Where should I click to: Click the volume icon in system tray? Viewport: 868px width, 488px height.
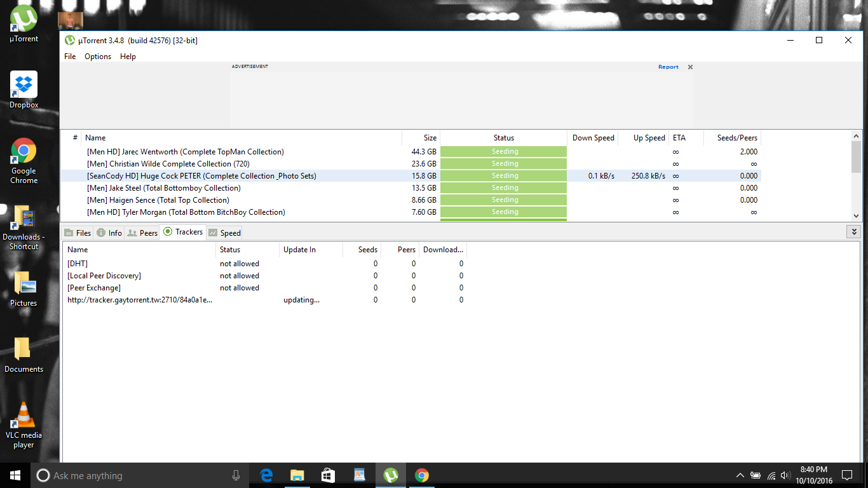785,475
